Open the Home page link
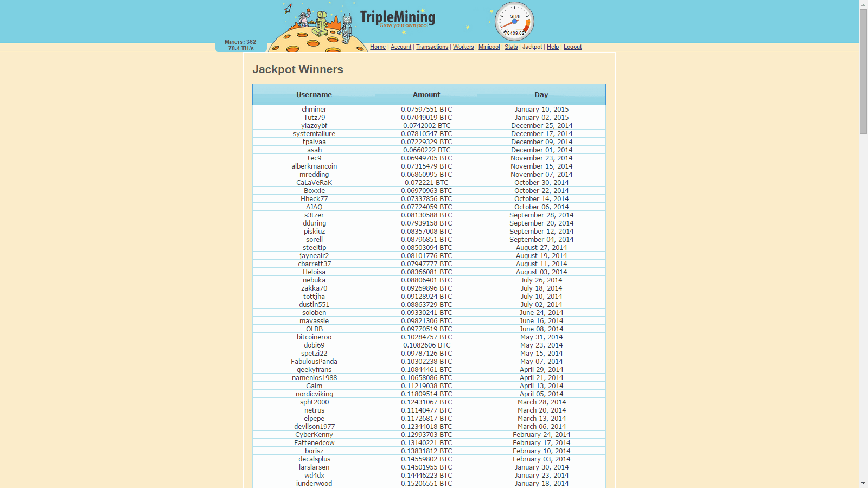 pos(378,47)
